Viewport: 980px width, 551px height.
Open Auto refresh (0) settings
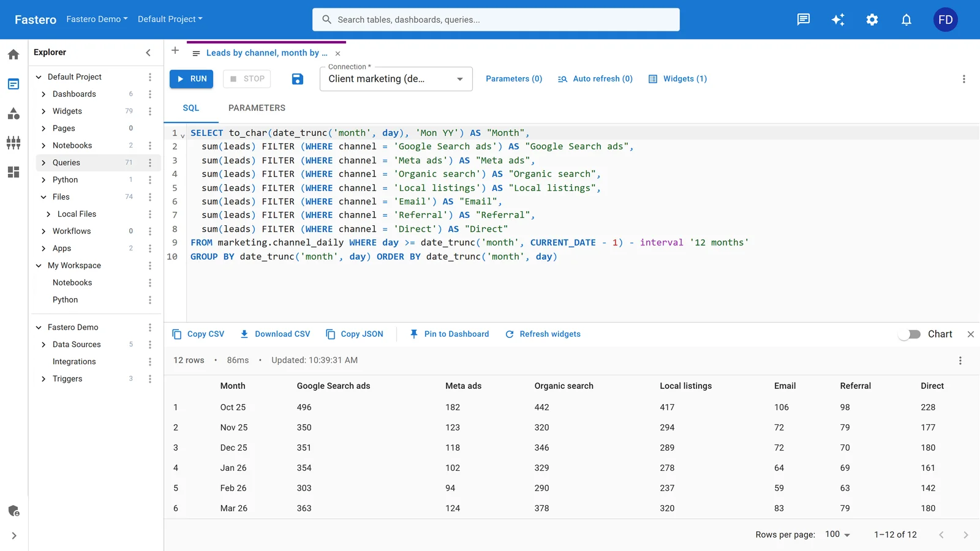[x=595, y=79]
